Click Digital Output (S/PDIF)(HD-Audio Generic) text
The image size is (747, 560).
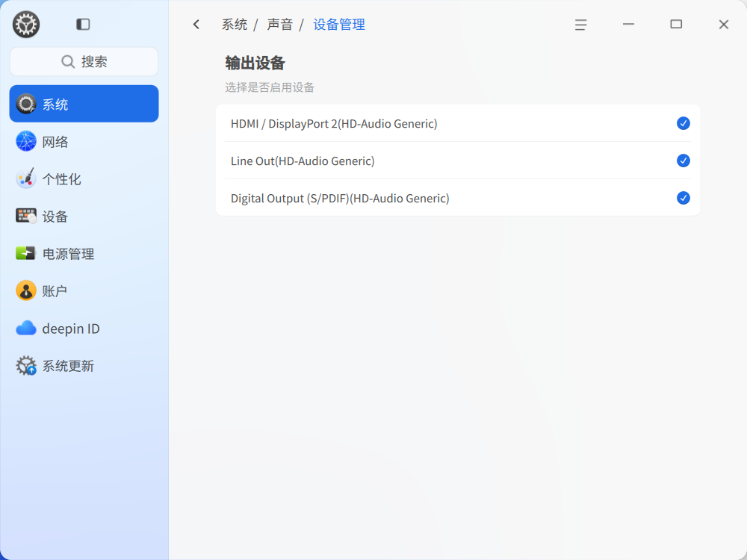pos(340,198)
